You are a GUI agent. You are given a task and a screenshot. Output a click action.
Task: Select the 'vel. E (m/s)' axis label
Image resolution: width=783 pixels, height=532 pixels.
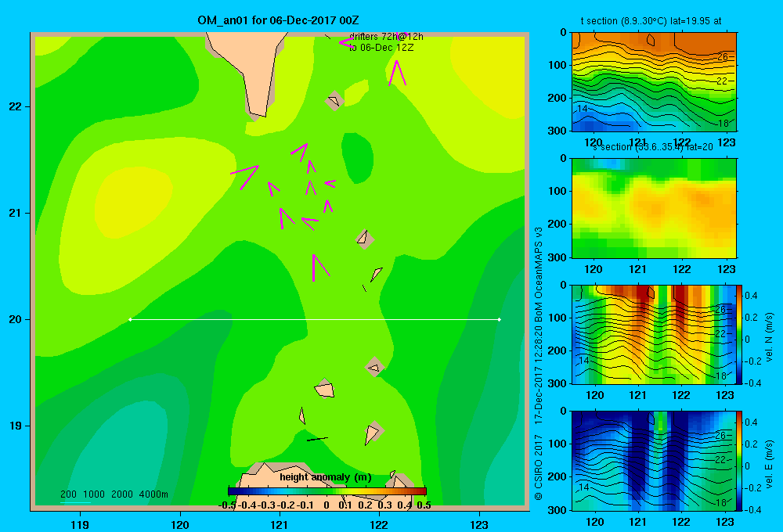tap(770, 464)
